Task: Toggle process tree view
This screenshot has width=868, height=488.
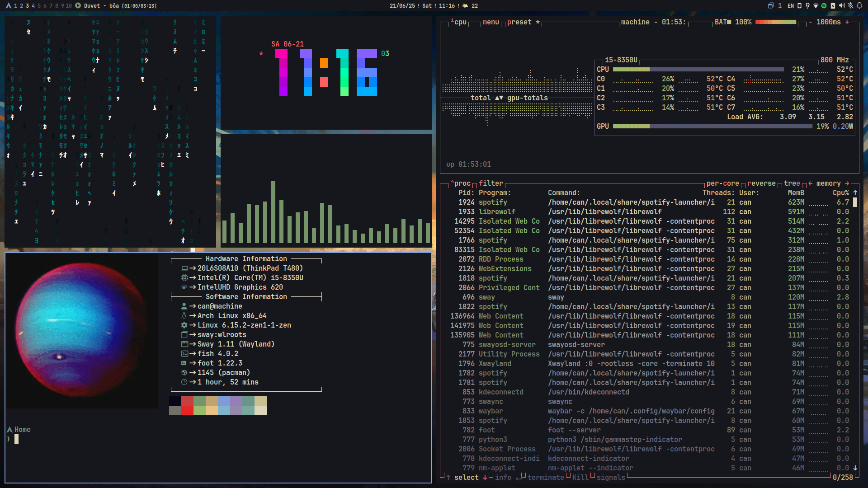Action: tap(792, 183)
